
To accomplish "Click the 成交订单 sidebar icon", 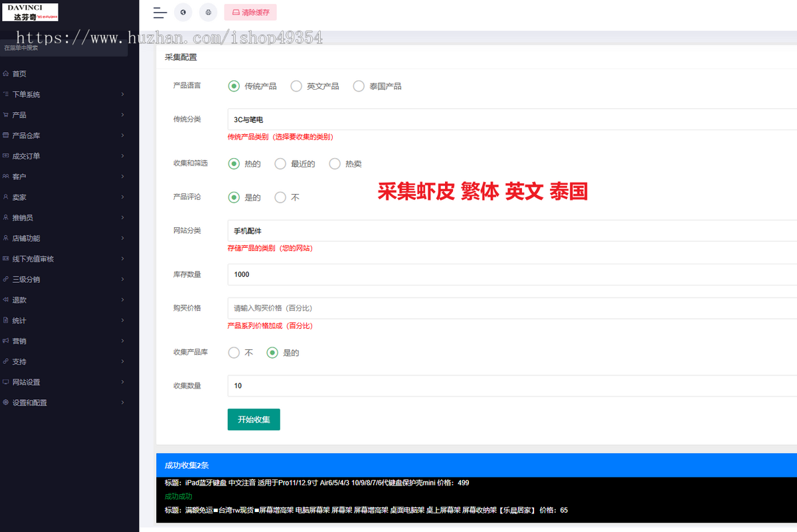I will [6, 156].
